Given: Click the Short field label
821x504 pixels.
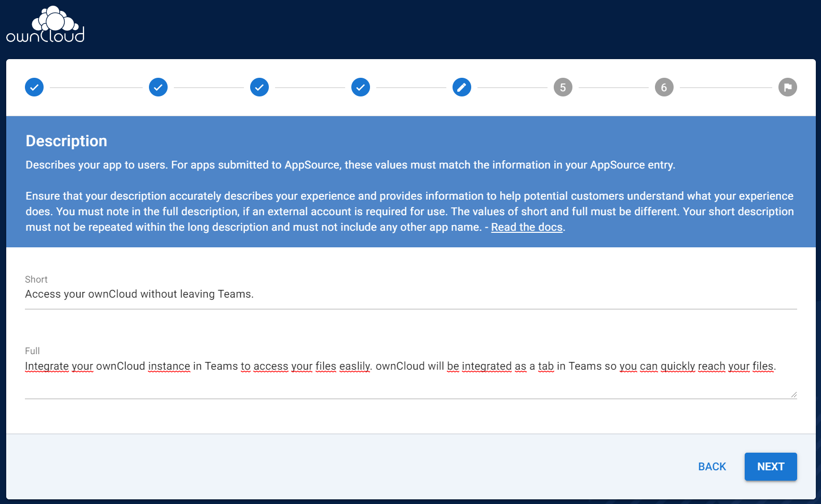Looking at the screenshot, I should [36, 279].
